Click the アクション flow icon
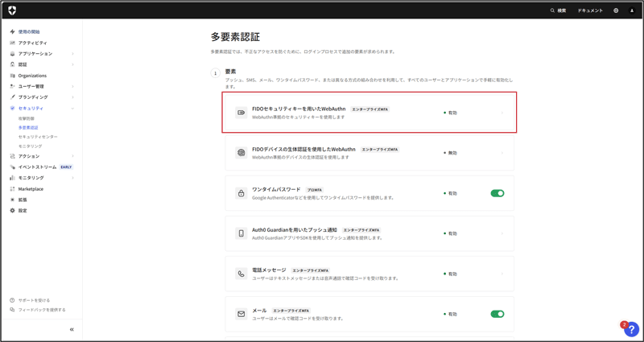Screen dimensions: 644x342 click(12, 156)
